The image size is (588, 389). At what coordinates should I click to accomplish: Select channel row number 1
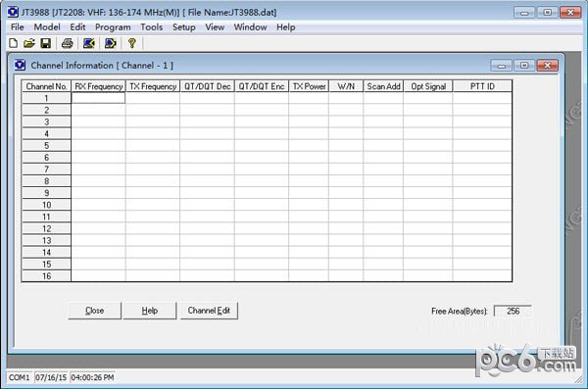click(x=46, y=98)
